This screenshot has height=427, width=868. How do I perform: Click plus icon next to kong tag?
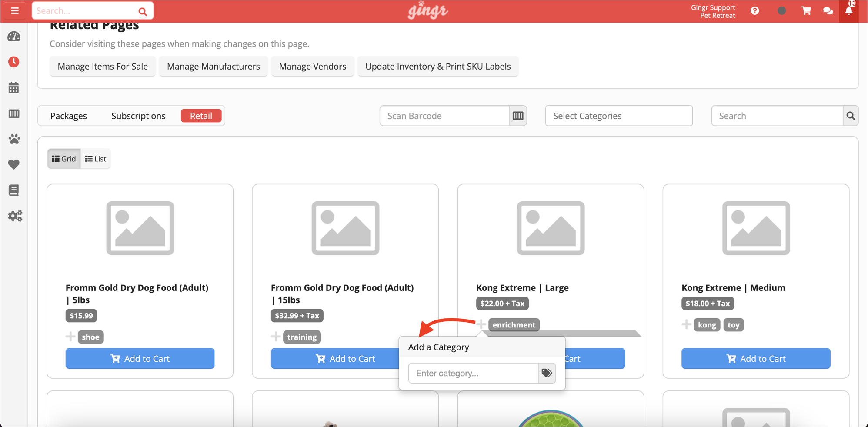[x=686, y=324]
